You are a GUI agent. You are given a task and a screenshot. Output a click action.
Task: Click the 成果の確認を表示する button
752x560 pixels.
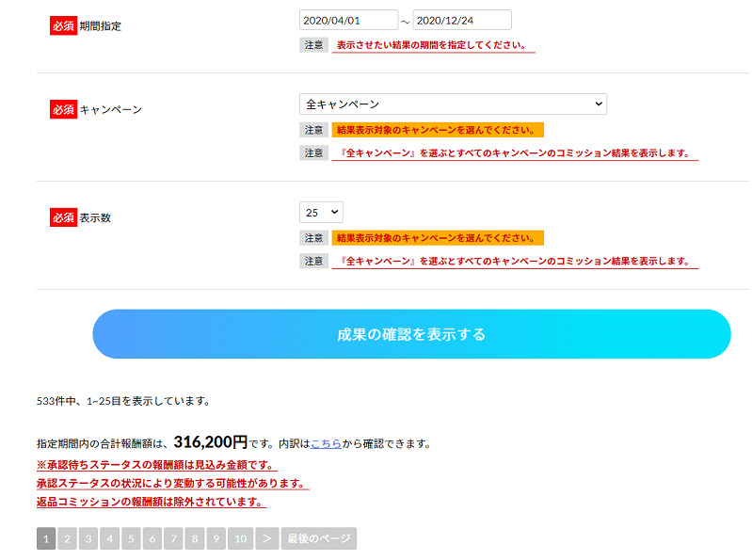(x=411, y=334)
